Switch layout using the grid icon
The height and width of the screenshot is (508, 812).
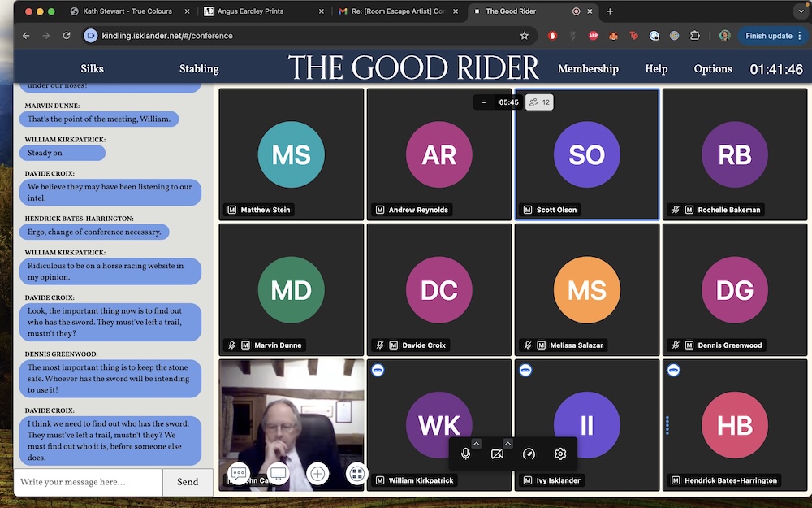(356, 473)
